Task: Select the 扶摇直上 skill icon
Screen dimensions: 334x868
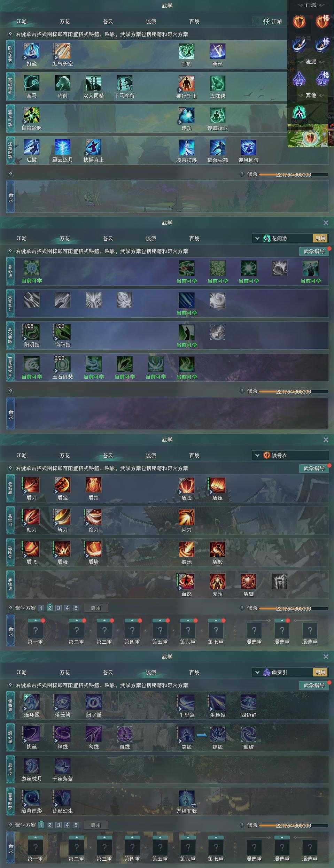Action: [x=94, y=147]
